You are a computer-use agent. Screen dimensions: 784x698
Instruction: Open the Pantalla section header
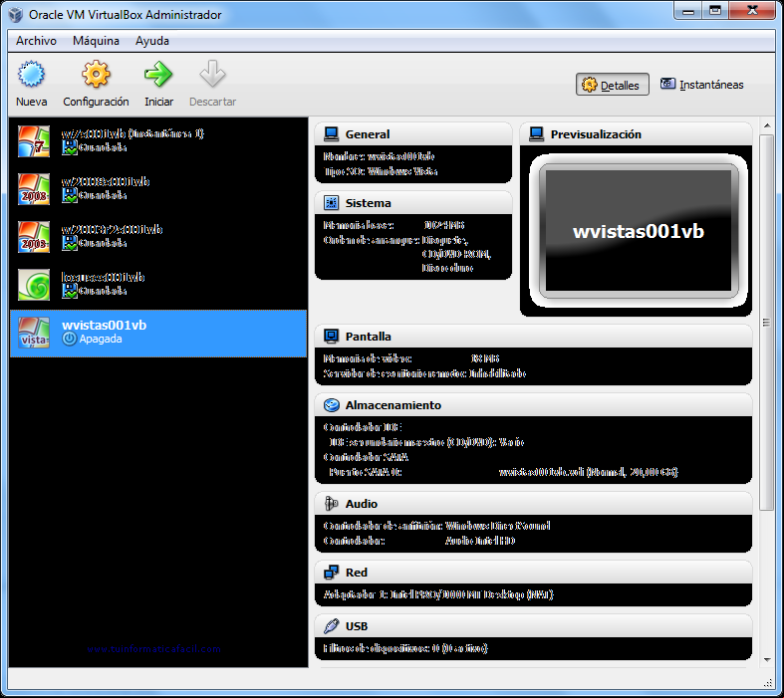[x=533, y=337]
